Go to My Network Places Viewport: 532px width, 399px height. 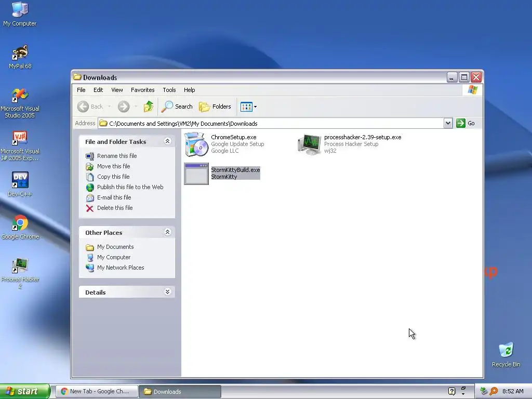(x=115, y=268)
